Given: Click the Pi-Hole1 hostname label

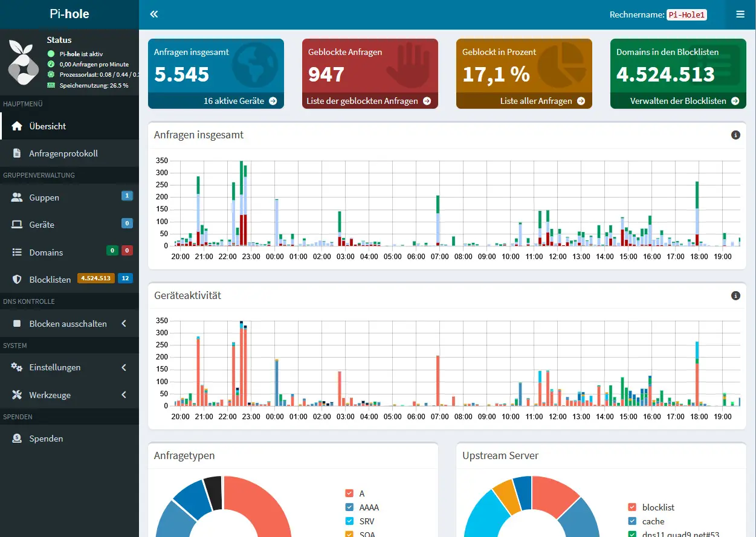Looking at the screenshot, I should 687,15.
